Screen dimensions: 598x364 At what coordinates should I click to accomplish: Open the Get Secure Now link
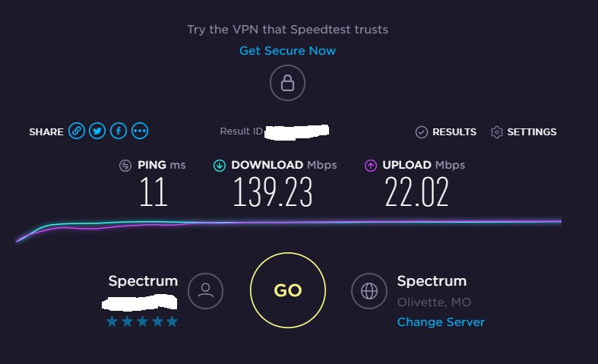tap(287, 51)
